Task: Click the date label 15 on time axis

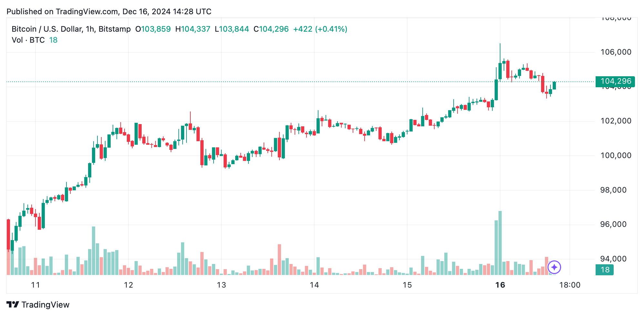Action: [x=407, y=285]
